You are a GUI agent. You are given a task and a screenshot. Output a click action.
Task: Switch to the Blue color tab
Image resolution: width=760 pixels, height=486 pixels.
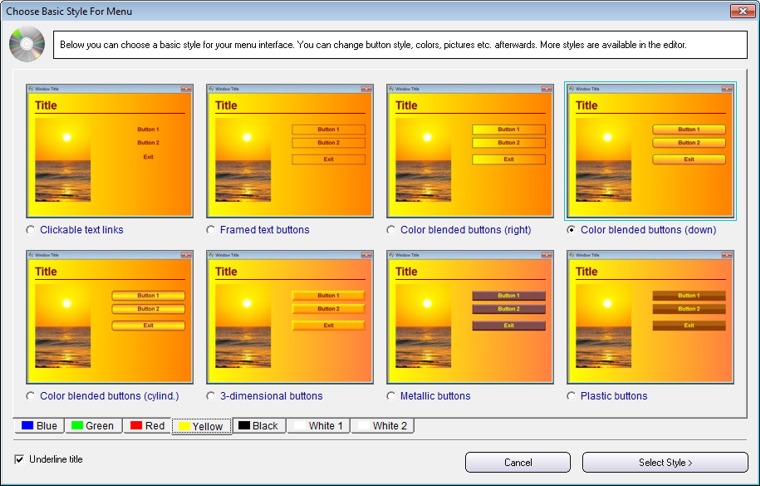[40, 425]
